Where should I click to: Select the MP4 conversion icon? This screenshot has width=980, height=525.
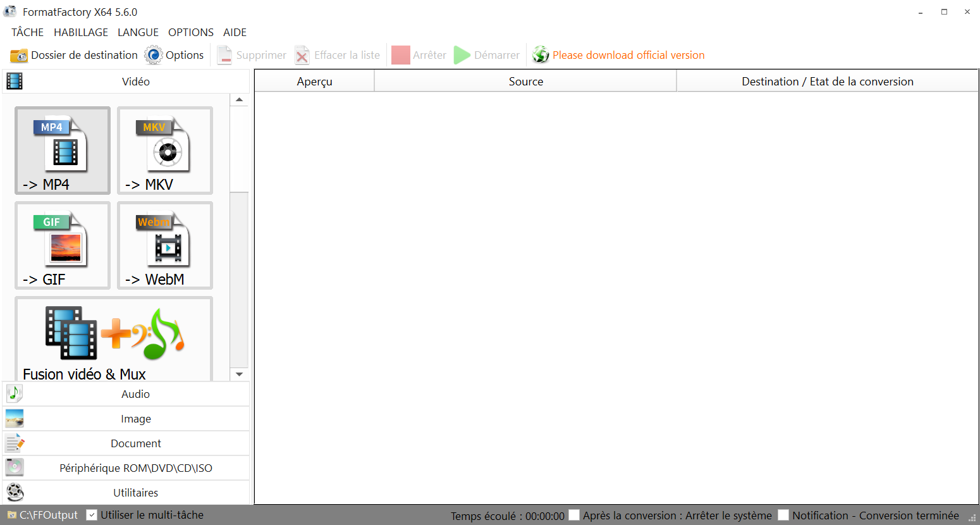[x=63, y=150]
